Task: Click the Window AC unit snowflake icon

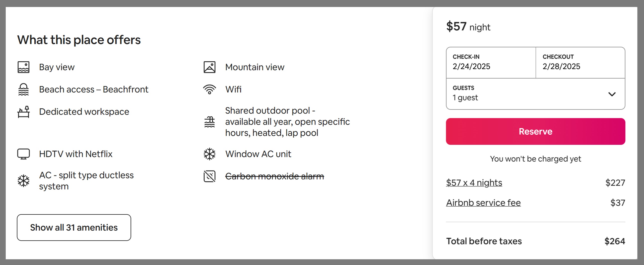Action: tap(209, 154)
